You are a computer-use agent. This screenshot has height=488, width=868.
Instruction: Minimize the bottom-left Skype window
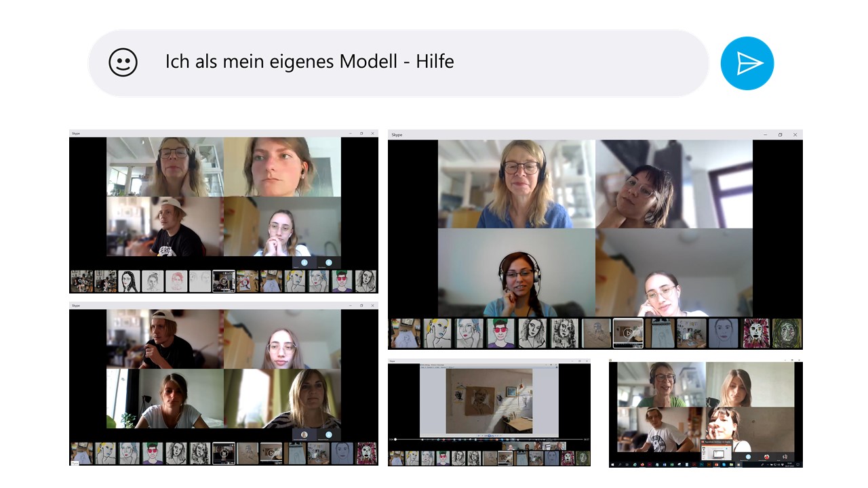(350, 306)
